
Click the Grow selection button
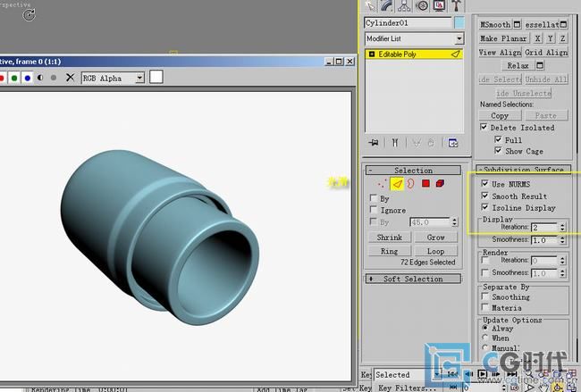coord(436,238)
